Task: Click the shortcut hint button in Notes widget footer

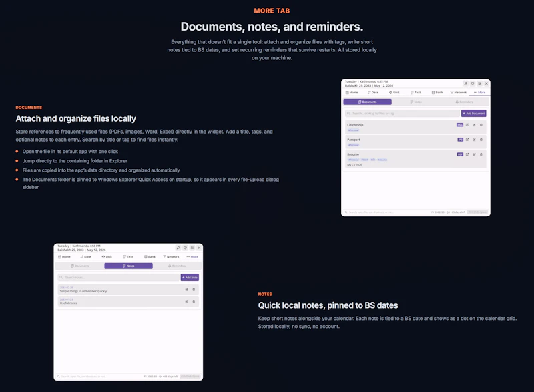Action: point(190,377)
